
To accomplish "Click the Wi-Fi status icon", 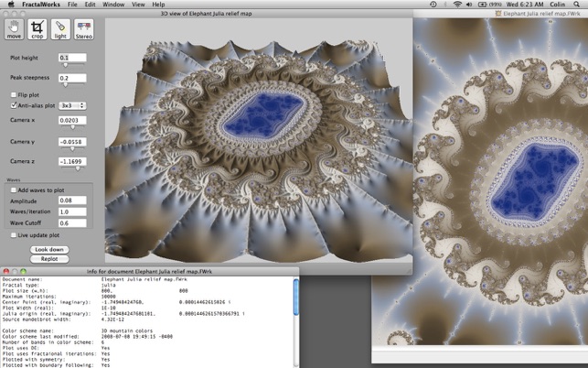I will coord(456,5).
